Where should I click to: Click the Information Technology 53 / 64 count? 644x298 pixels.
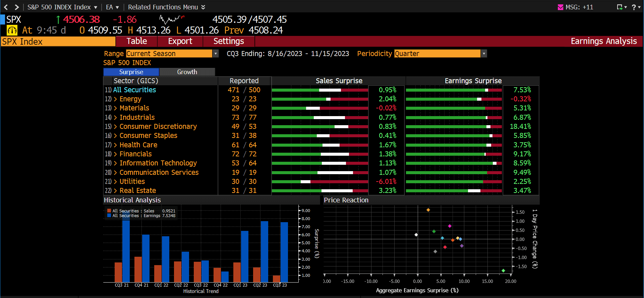[x=244, y=163]
